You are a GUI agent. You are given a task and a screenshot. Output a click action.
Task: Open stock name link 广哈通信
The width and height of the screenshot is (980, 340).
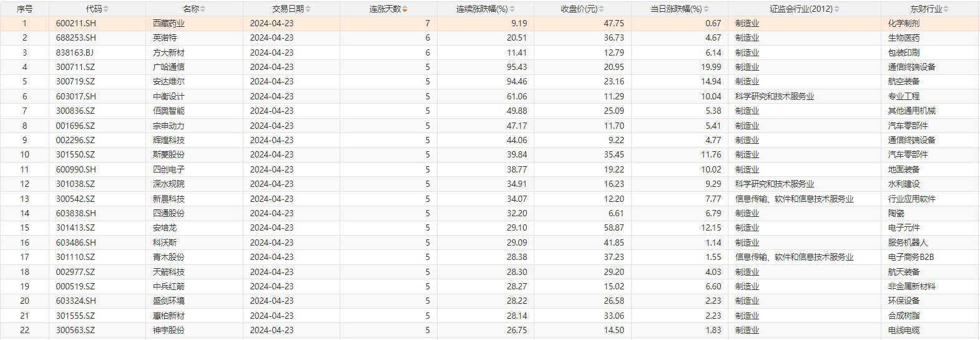[x=169, y=67]
